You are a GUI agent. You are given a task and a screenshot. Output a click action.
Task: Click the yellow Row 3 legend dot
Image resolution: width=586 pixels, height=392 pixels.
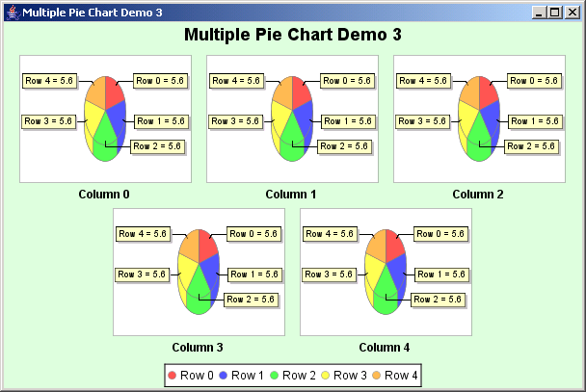326,375
